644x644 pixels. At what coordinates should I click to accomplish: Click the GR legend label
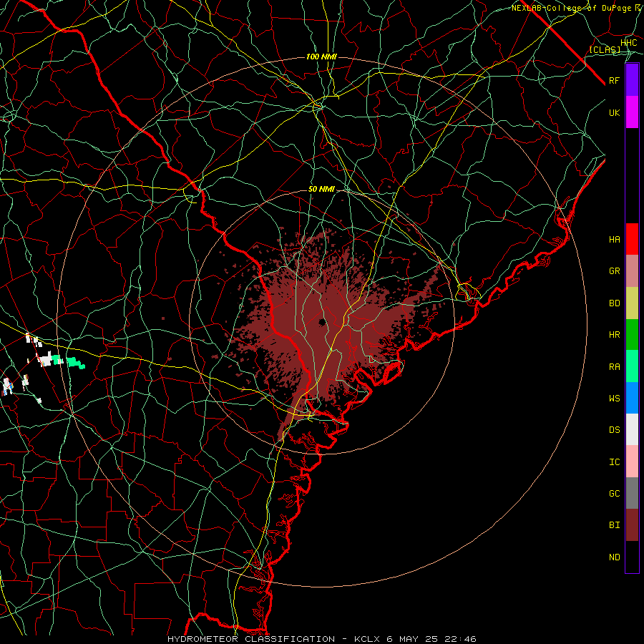click(x=614, y=271)
